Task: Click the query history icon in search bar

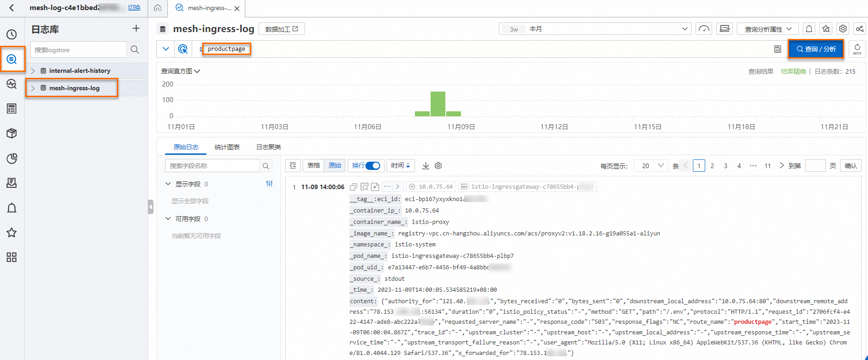Action: pos(778,49)
